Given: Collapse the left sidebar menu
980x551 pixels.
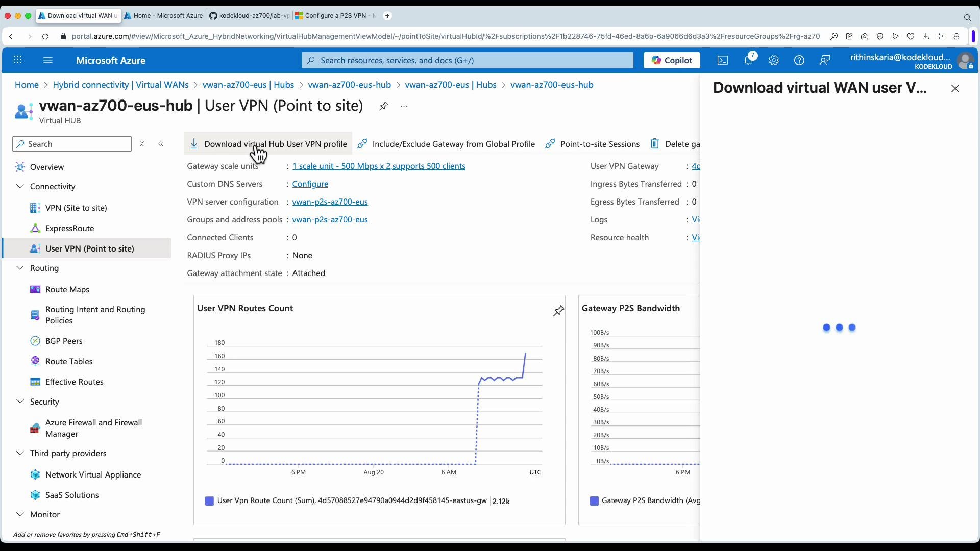Looking at the screenshot, I should pos(161,144).
